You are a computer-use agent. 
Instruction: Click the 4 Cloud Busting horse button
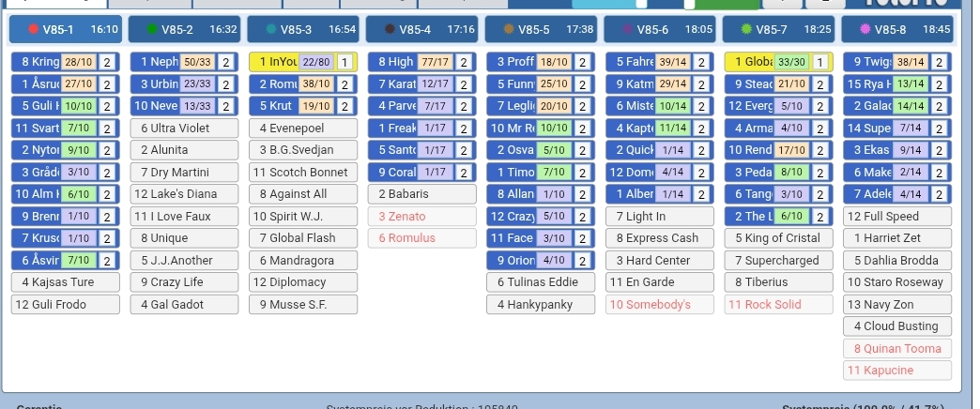point(896,326)
